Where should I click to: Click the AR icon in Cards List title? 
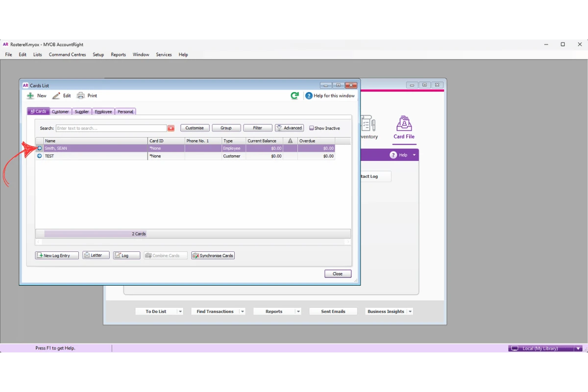tap(25, 86)
